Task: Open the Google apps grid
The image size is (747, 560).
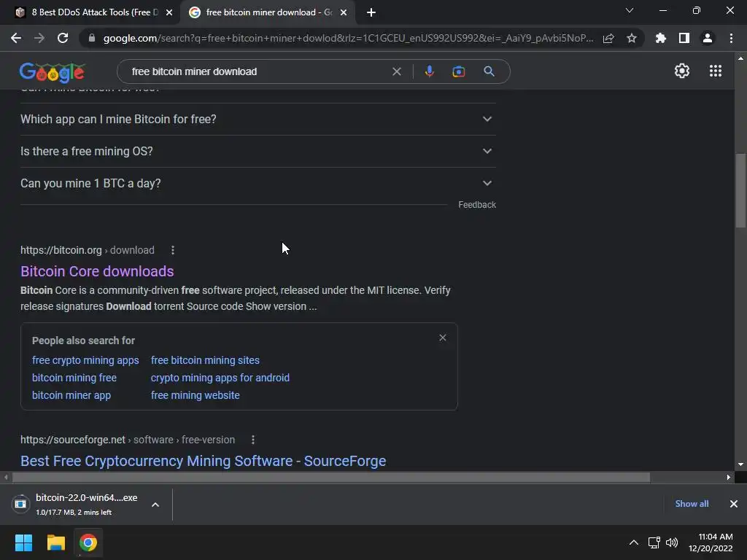Action: click(715, 71)
